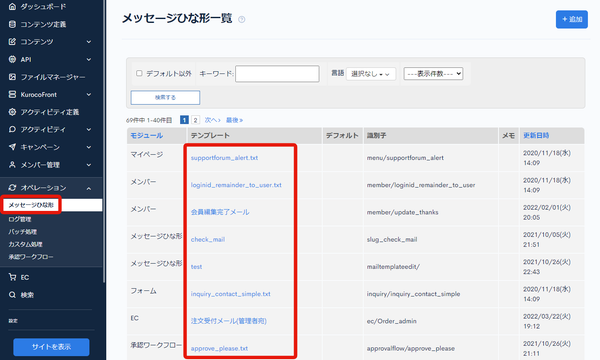Open メッセージひな形 submenu item

coord(31,205)
